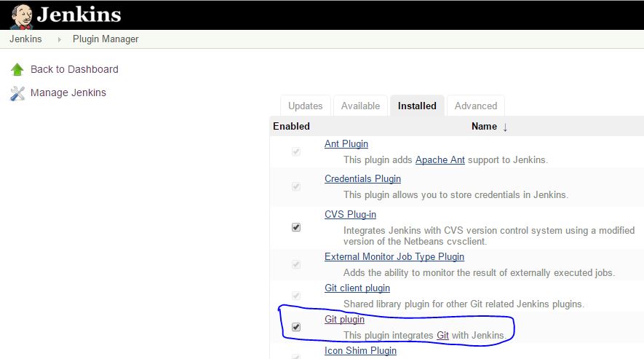Image resolution: width=644 pixels, height=359 pixels.
Task: Toggle the Credentials Plugin enabled checkbox
Action: point(296,186)
